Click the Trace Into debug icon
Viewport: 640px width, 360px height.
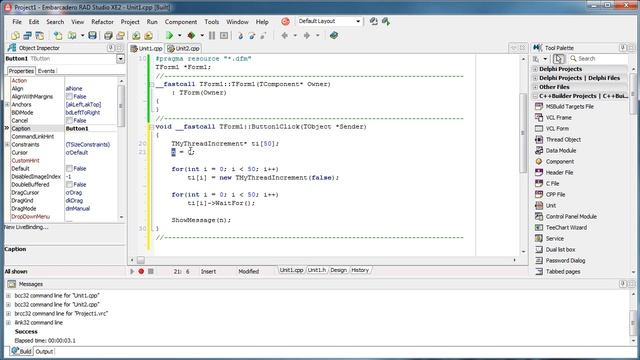[240, 36]
